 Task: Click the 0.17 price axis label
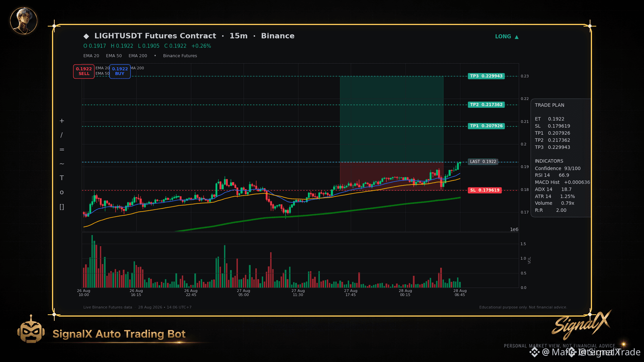coord(525,212)
